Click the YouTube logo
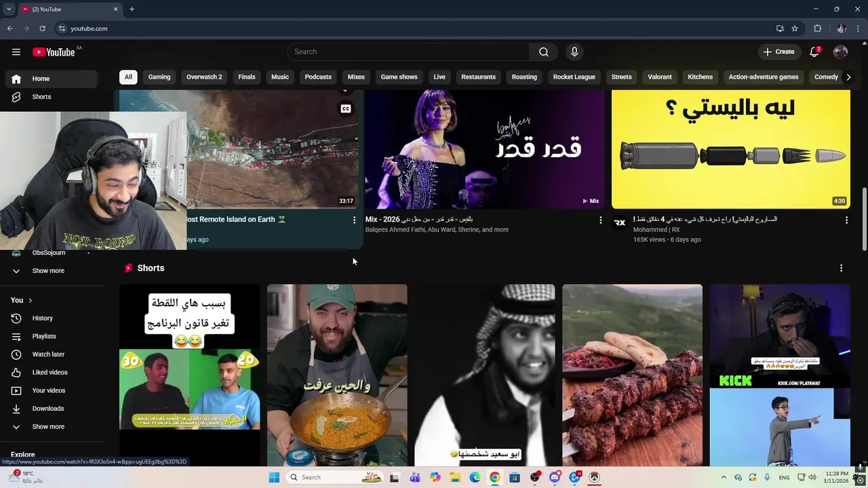This screenshot has width=868, height=488. pyautogui.click(x=54, y=52)
